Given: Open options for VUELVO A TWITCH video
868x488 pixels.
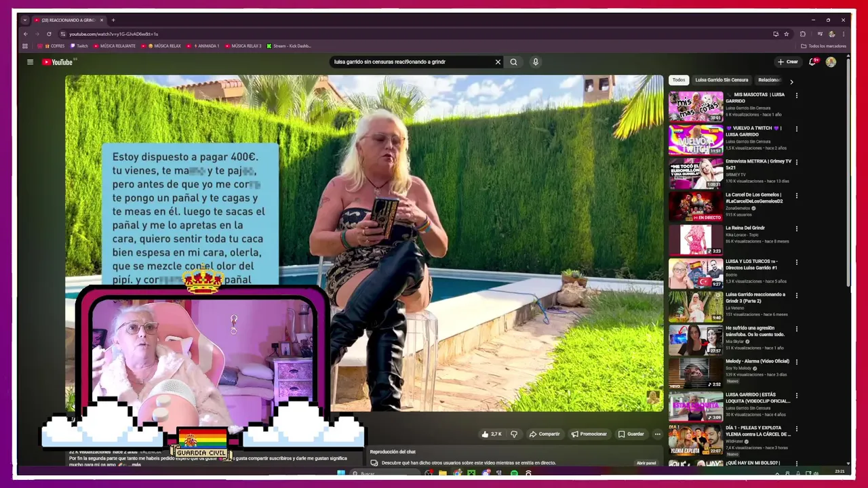Looking at the screenshot, I should (797, 129).
